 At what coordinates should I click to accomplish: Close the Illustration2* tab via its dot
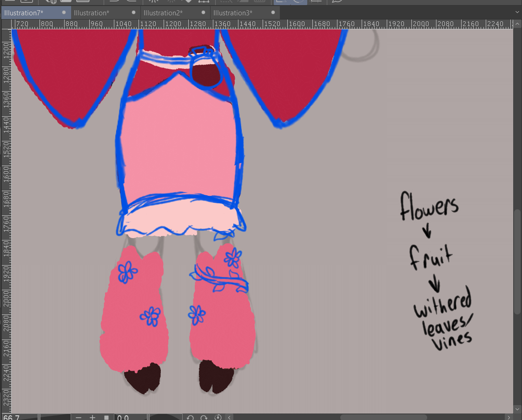tap(204, 13)
